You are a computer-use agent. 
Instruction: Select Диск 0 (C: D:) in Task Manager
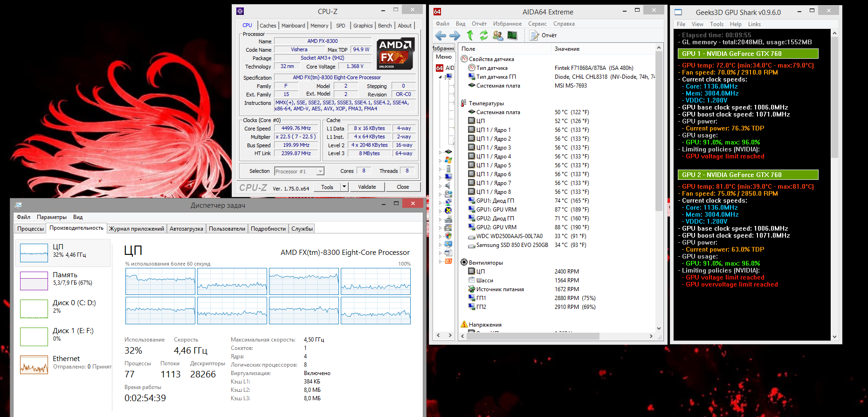pos(63,309)
